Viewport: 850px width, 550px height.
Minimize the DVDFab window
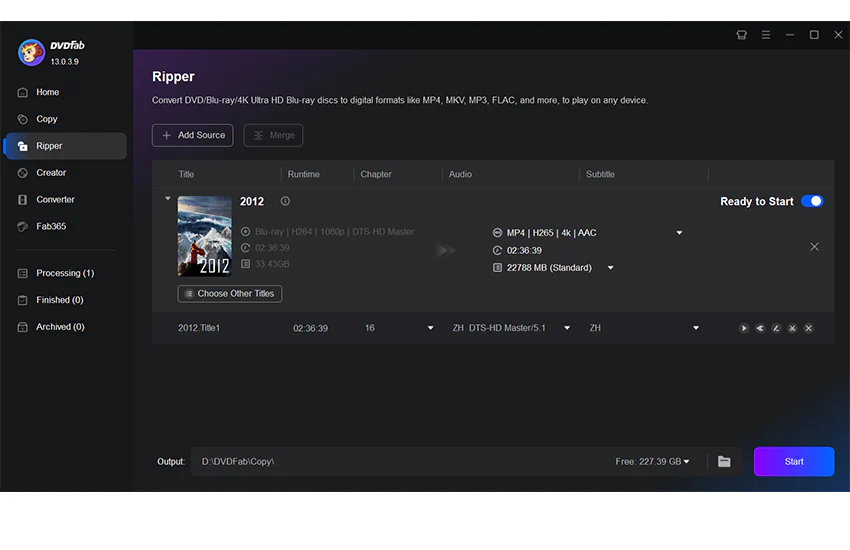coord(790,35)
